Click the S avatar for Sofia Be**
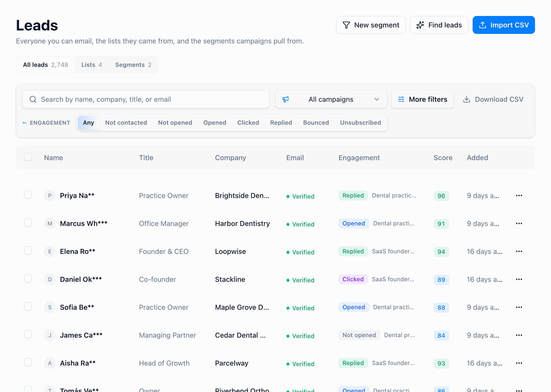Screen dimensions: 551x392 pos(50,307)
